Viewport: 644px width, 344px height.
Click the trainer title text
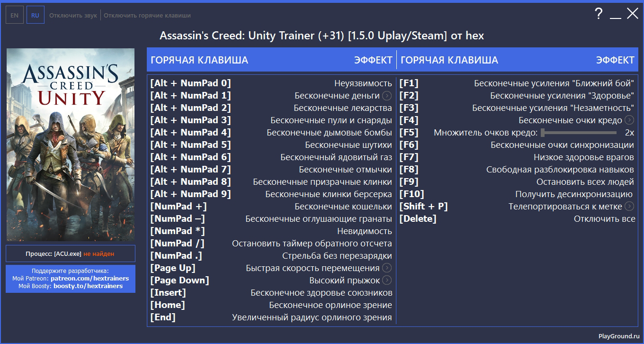[322, 36]
